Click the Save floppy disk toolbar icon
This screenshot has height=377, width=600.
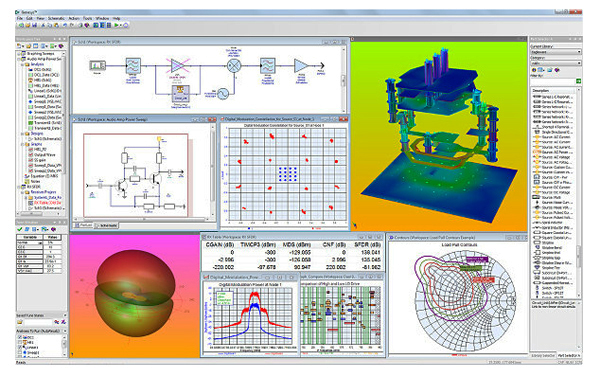tap(34, 25)
